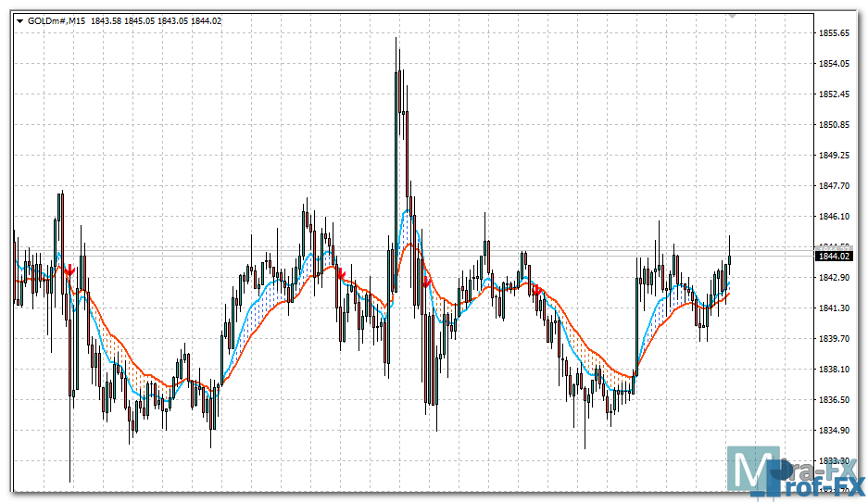This screenshot has width=868, height=502.
Task: Click the GOLDm#,M15 symbol title text
Action: pos(56,19)
